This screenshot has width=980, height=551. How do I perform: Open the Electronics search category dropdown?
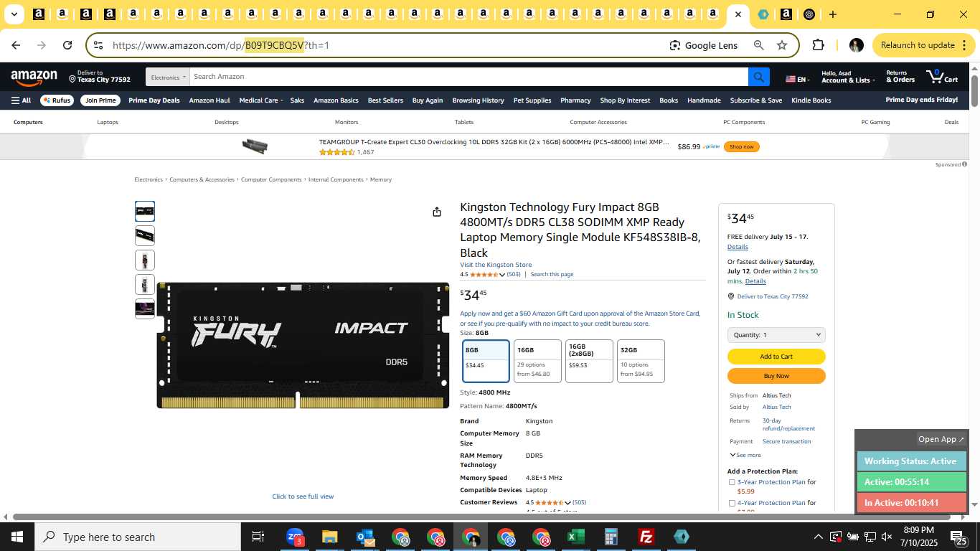tap(168, 77)
